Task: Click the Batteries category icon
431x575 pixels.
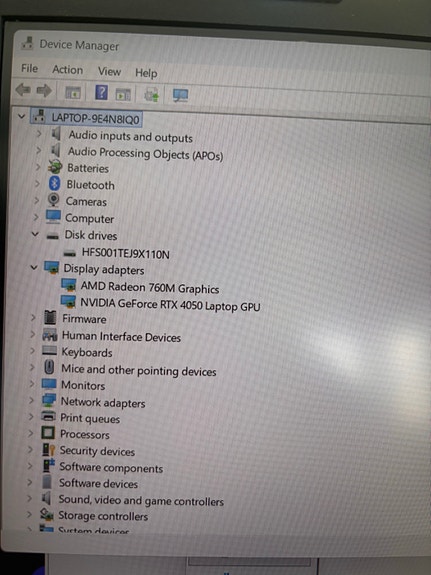Action: coord(55,167)
